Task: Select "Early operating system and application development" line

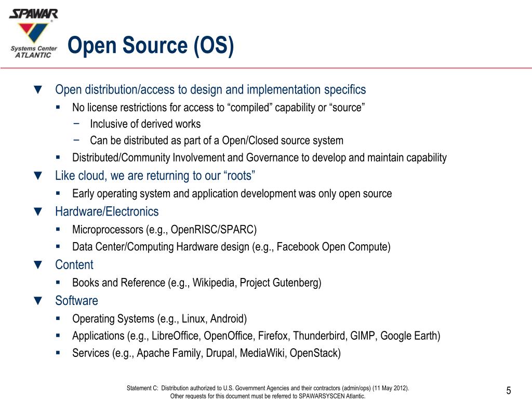Action: click(232, 194)
